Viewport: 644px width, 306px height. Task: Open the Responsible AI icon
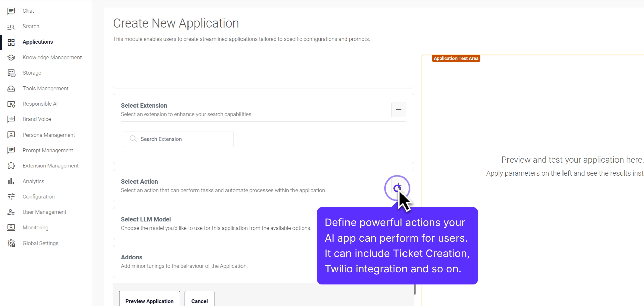click(x=11, y=104)
